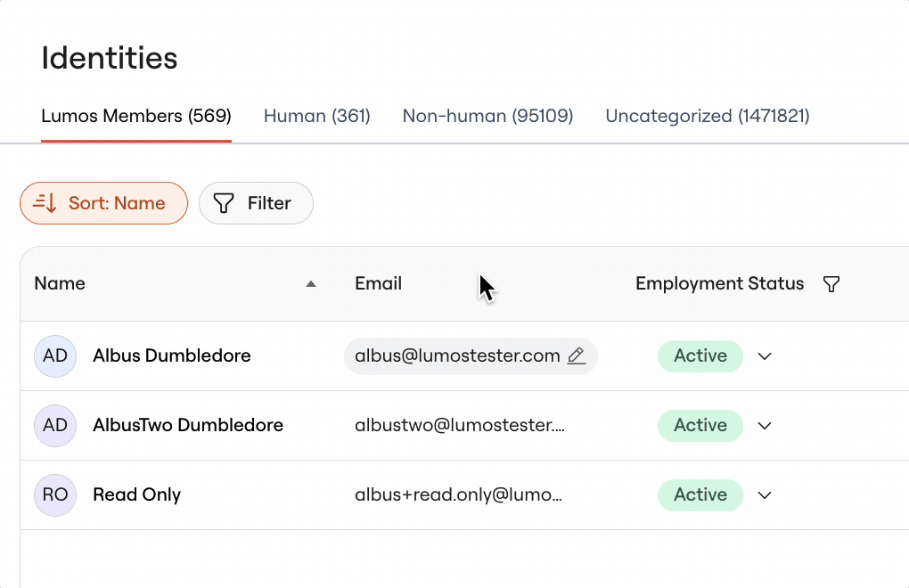Open the Non-human identities tab

point(488,116)
